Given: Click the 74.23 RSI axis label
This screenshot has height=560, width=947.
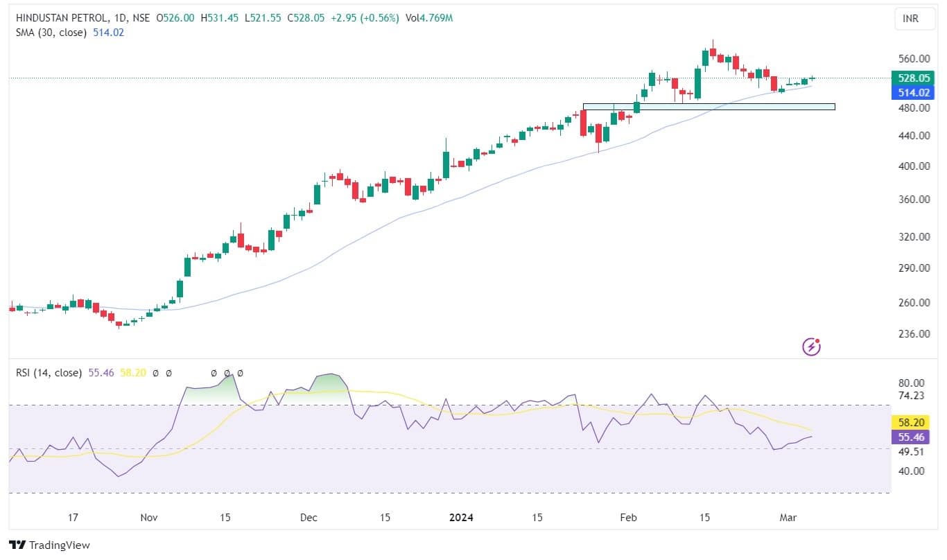Looking at the screenshot, I should click(912, 396).
